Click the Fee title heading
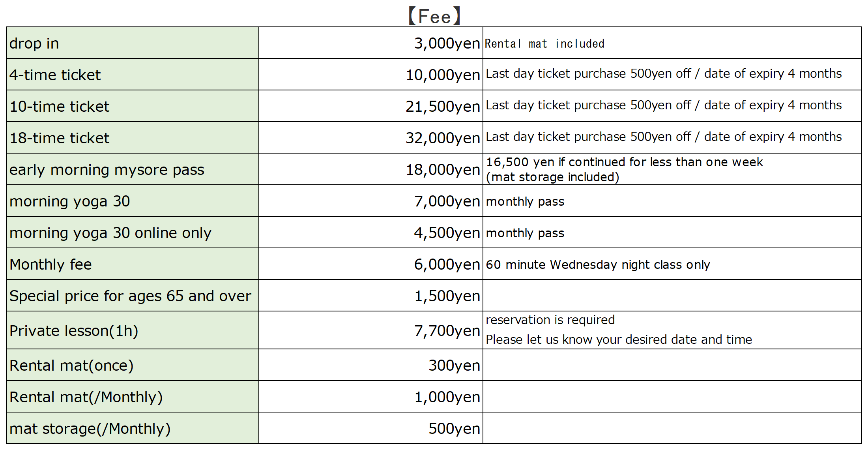This screenshot has height=450, width=868. 434,17
